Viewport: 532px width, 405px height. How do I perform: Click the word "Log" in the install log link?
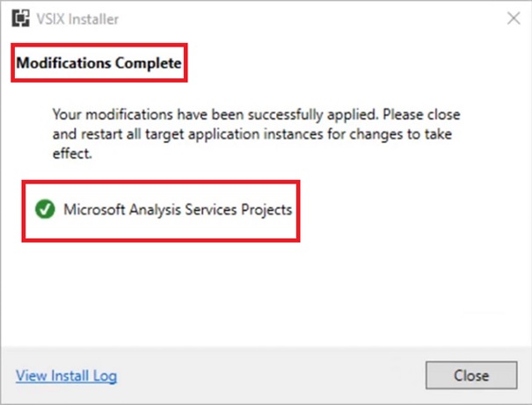coord(106,376)
